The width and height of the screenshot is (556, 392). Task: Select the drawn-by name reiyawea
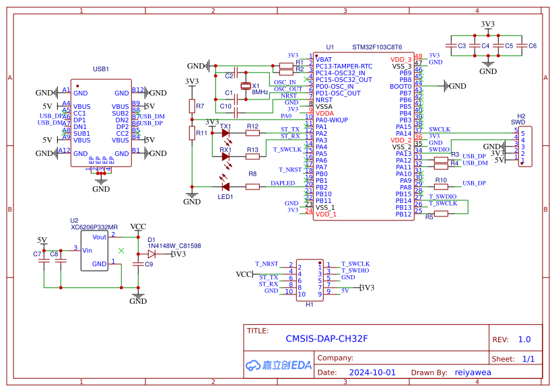click(x=473, y=373)
